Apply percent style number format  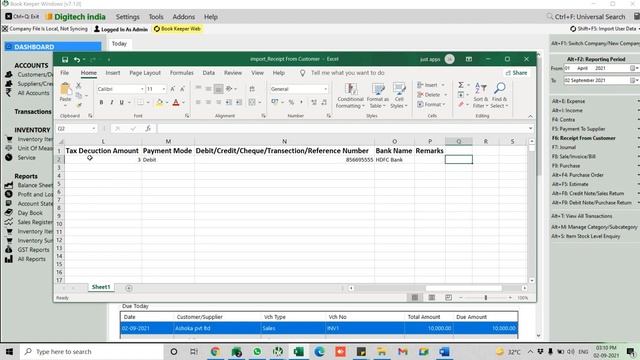(x=291, y=102)
